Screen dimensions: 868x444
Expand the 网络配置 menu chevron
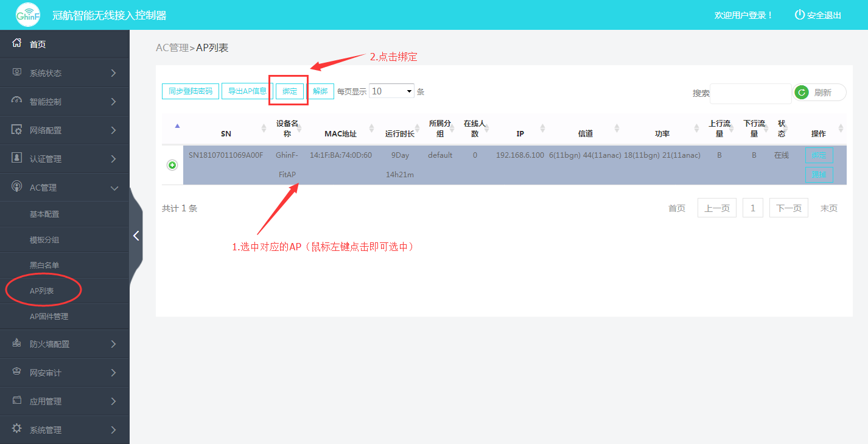(x=114, y=130)
